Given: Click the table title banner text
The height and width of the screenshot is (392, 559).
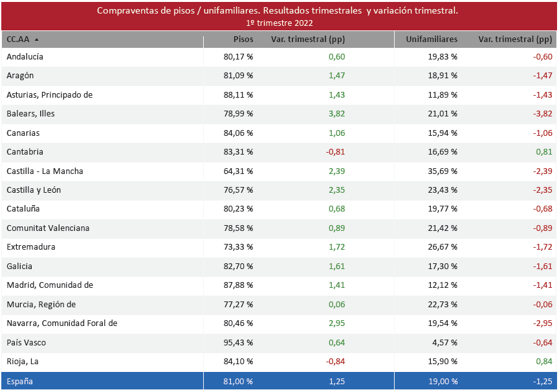Looking at the screenshot, I should pos(278,11).
